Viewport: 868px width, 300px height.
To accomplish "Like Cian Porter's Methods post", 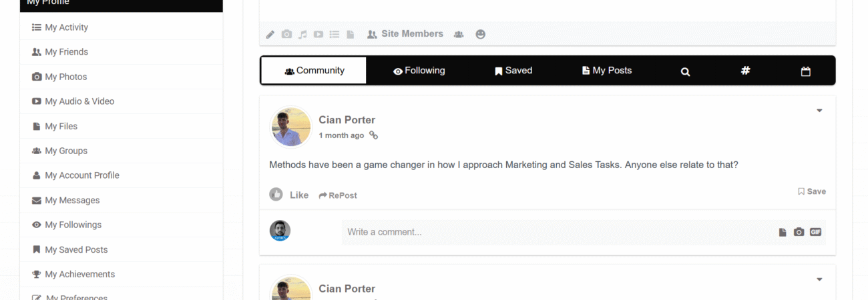I will [289, 195].
